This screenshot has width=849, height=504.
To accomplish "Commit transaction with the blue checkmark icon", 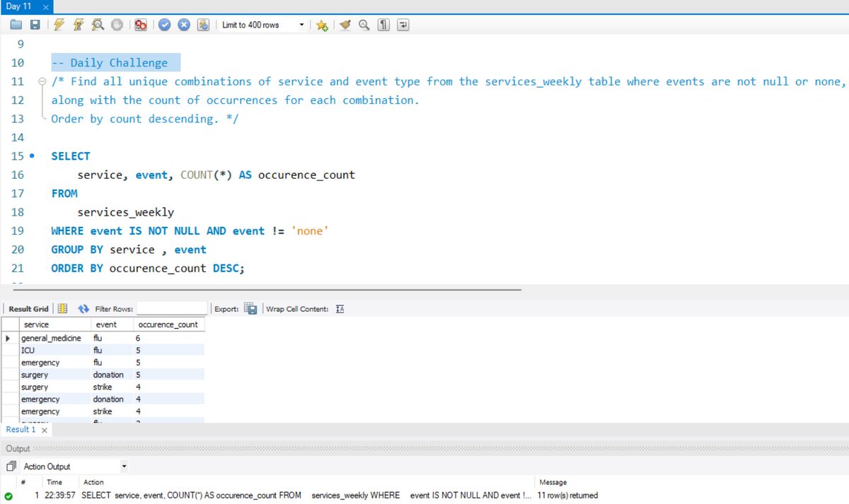I will click(x=164, y=25).
